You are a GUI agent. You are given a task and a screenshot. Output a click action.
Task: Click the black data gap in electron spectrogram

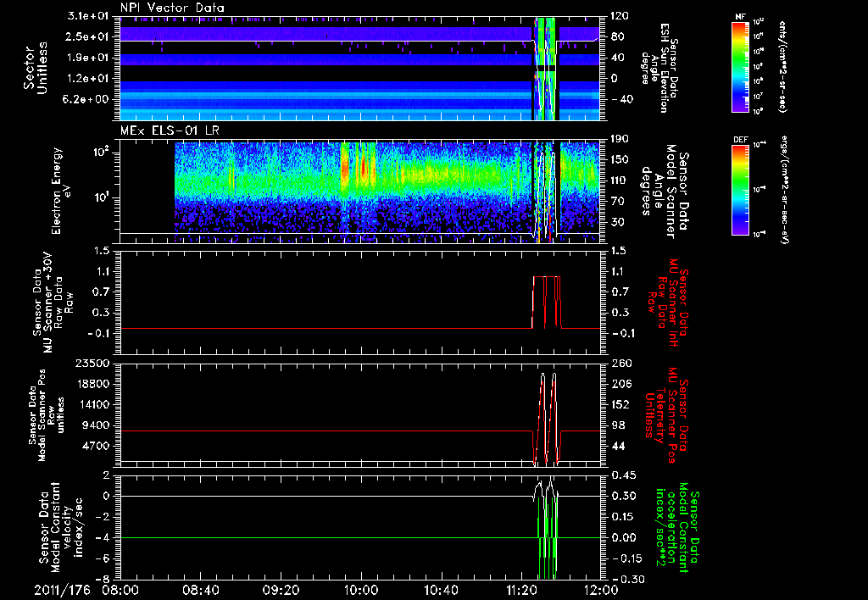[147, 186]
